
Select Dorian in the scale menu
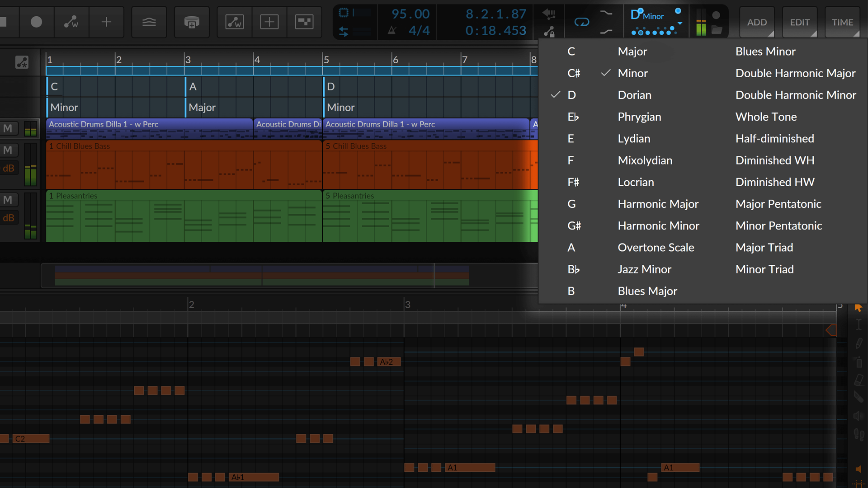coord(634,95)
